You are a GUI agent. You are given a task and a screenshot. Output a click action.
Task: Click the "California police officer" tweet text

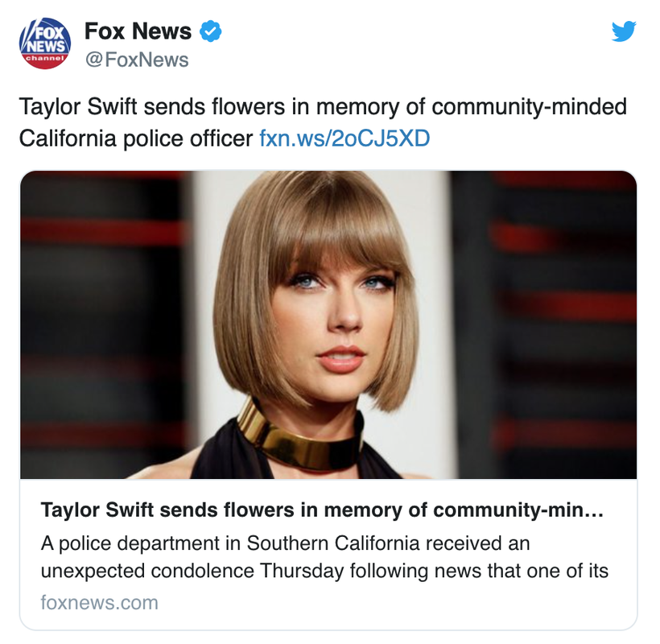(135, 138)
